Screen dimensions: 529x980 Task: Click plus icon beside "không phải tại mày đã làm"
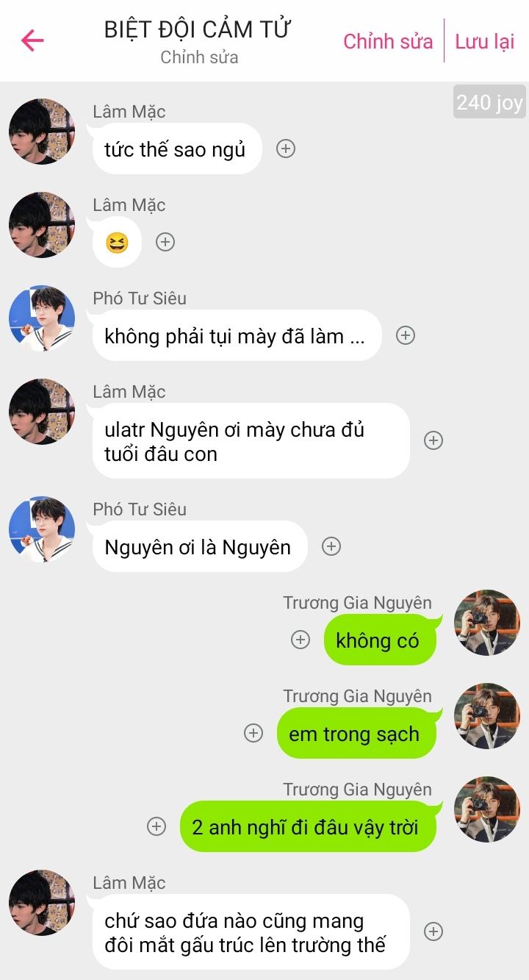click(406, 335)
